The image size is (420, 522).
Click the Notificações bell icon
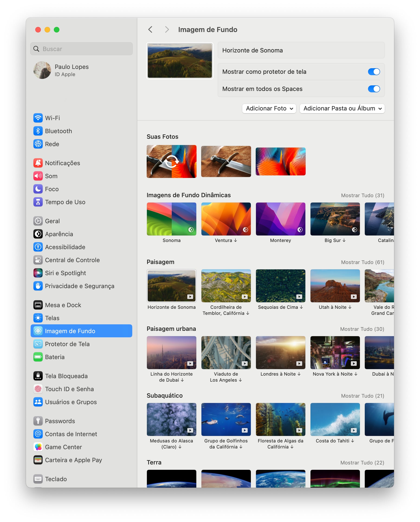[38, 163]
